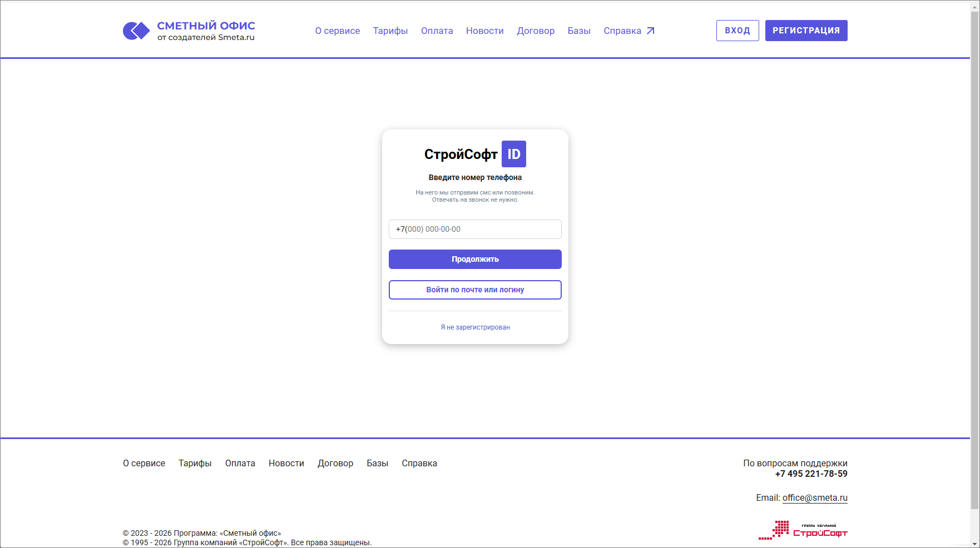Open the Тарифы page from the header

390,31
